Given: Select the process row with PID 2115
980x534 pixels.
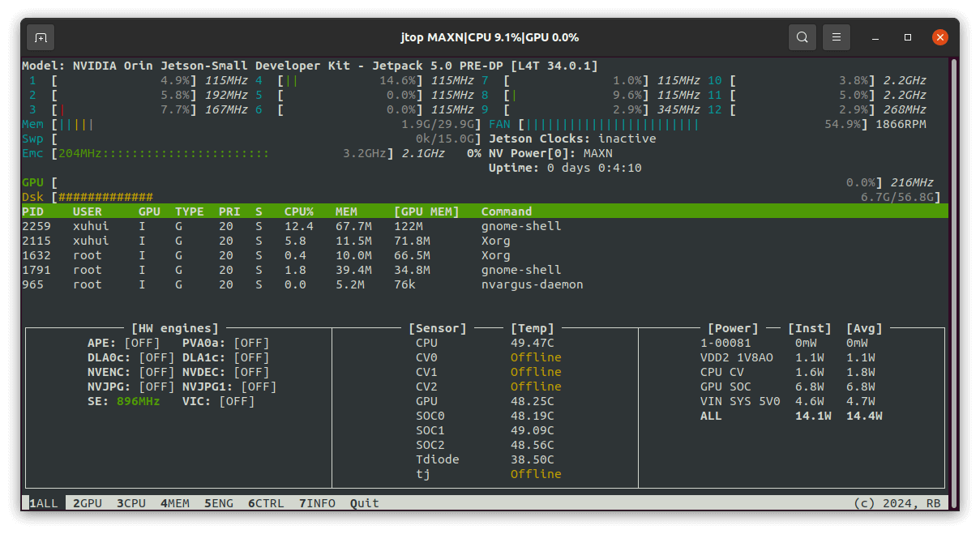Looking at the screenshot, I should point(485,241).
